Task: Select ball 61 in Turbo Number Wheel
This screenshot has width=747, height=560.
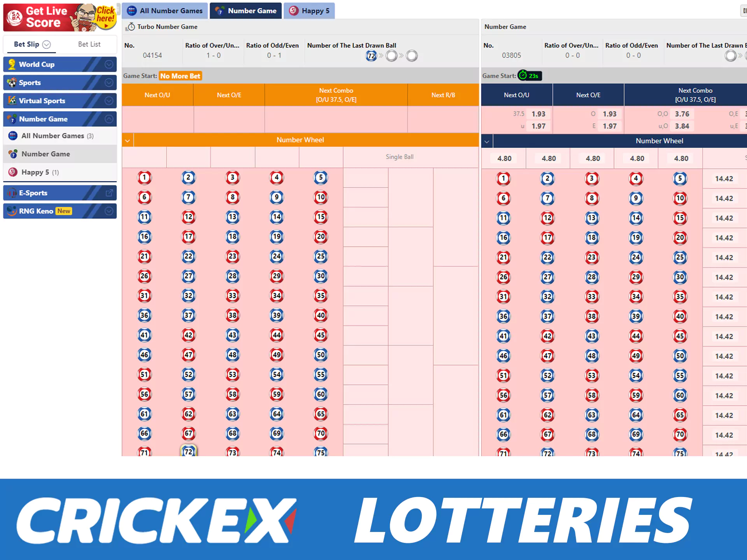Action: 144,414
